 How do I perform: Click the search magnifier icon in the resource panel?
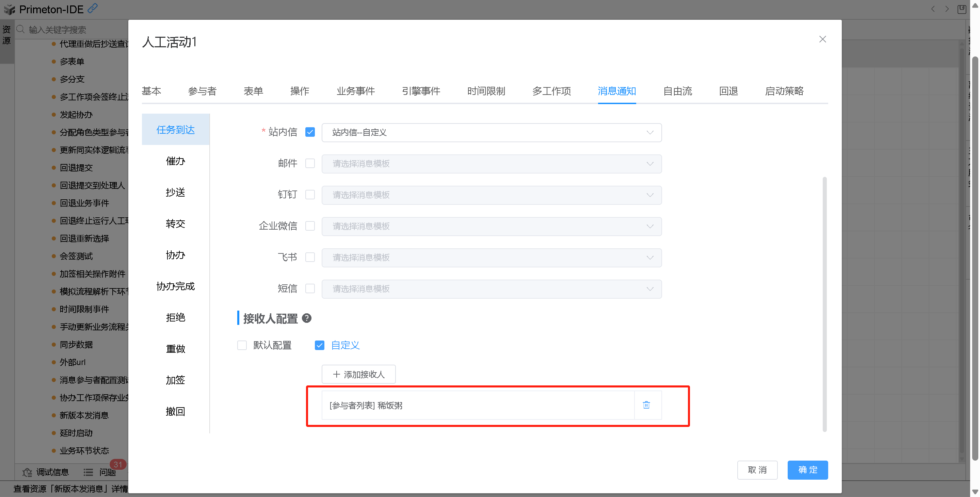(20, 29)
